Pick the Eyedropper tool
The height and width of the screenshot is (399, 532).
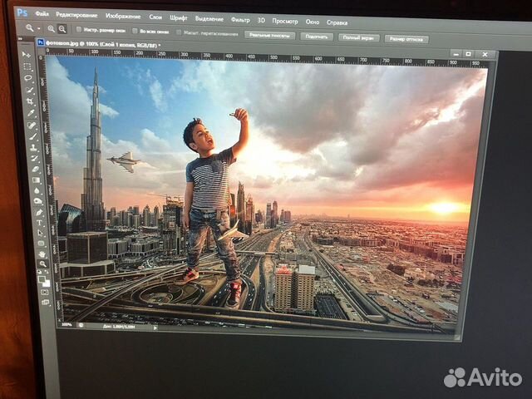(31, 113)
